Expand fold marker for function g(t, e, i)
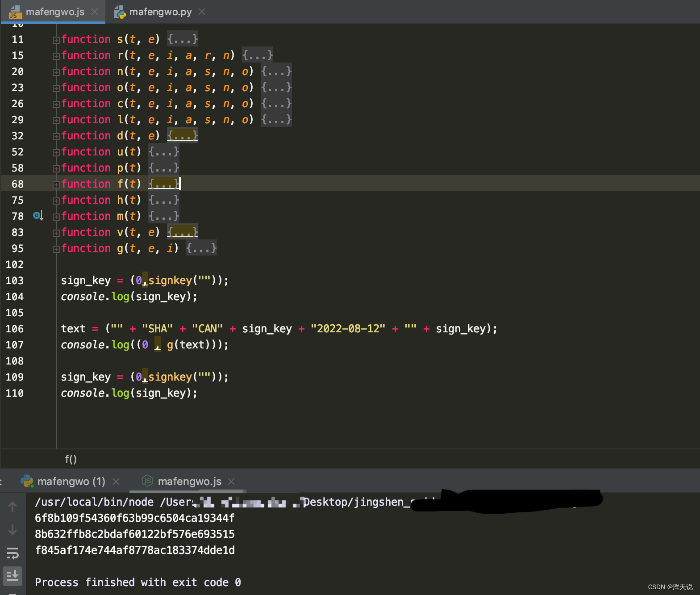This screenshot has height=595, width=700. pos(56,249)
